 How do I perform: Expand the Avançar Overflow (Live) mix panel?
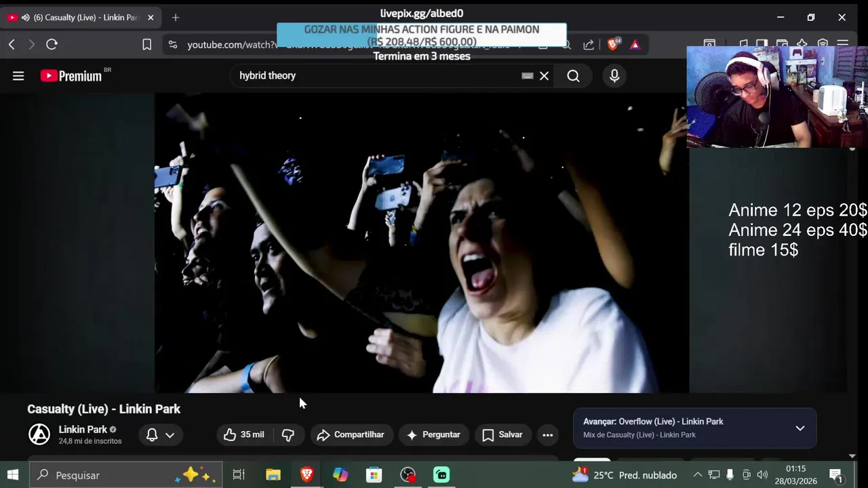(x=800, y=428)
